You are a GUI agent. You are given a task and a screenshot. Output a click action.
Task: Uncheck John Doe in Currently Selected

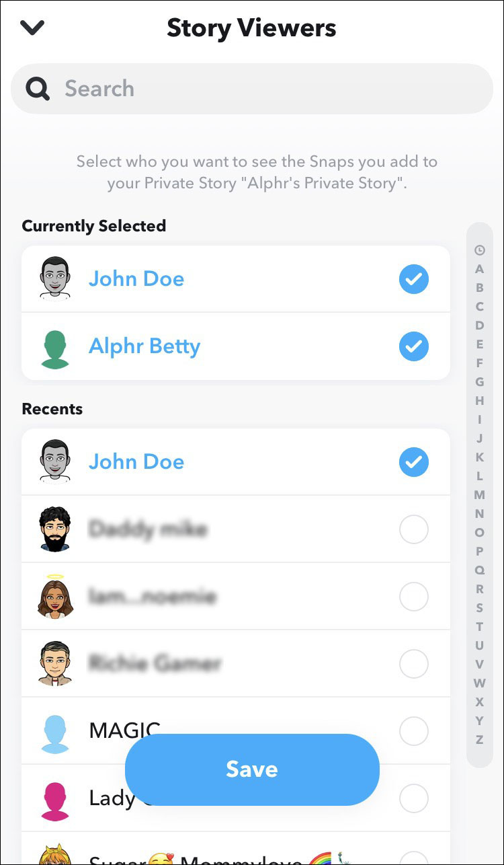(x=413, y=279)
